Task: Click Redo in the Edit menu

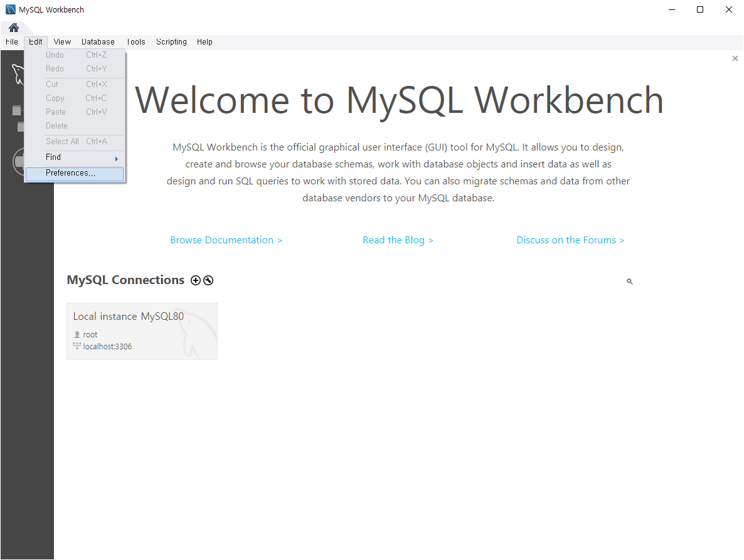Action: coord(75,69)
